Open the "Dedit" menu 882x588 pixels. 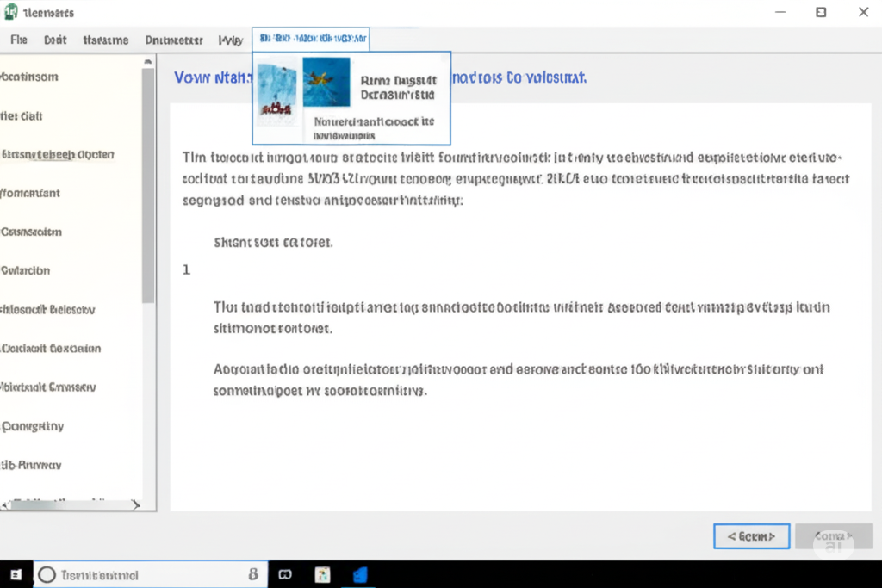(55, 40)
